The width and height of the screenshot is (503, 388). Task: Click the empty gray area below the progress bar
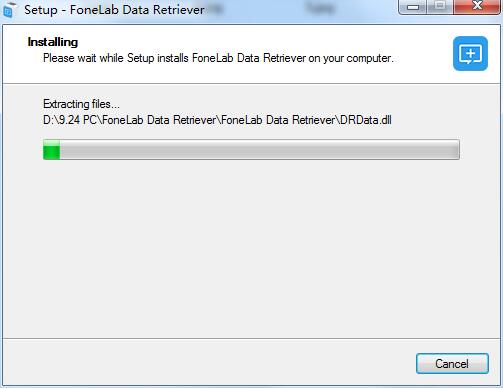[251, 247]
